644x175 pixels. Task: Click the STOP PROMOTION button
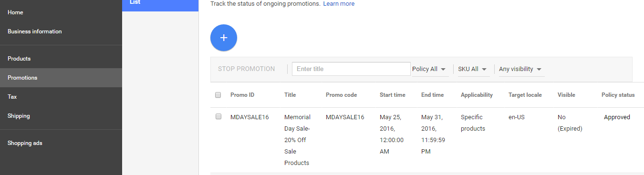(x=246, y=69)
